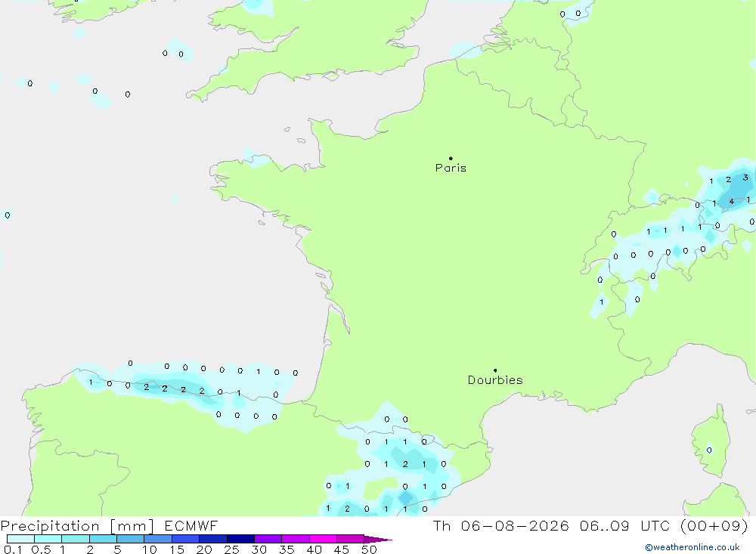Pick the 45–50 mm legend swatch

pos(351,539)
